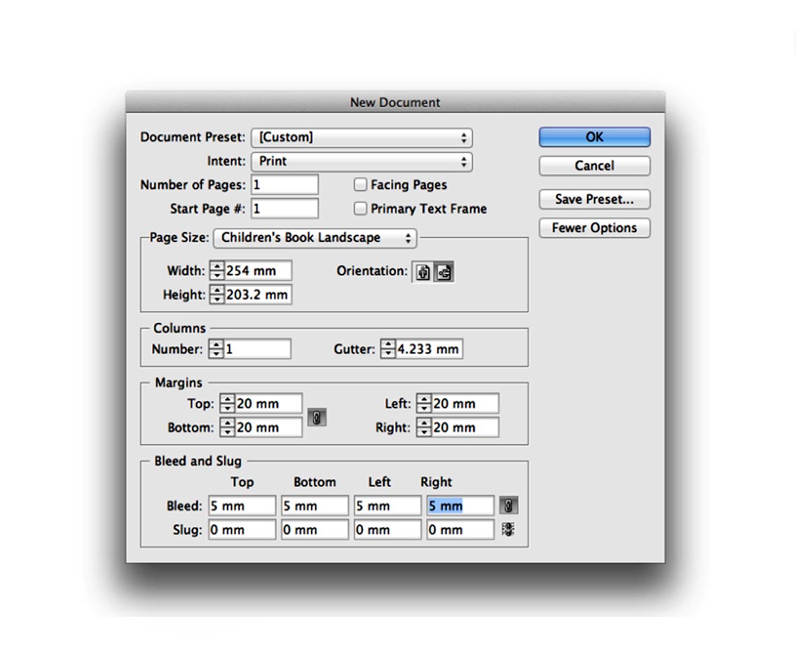Click the Bottom margin stepper arrows
This screenshot has width=812, height=646.
[x=228, y=427]
